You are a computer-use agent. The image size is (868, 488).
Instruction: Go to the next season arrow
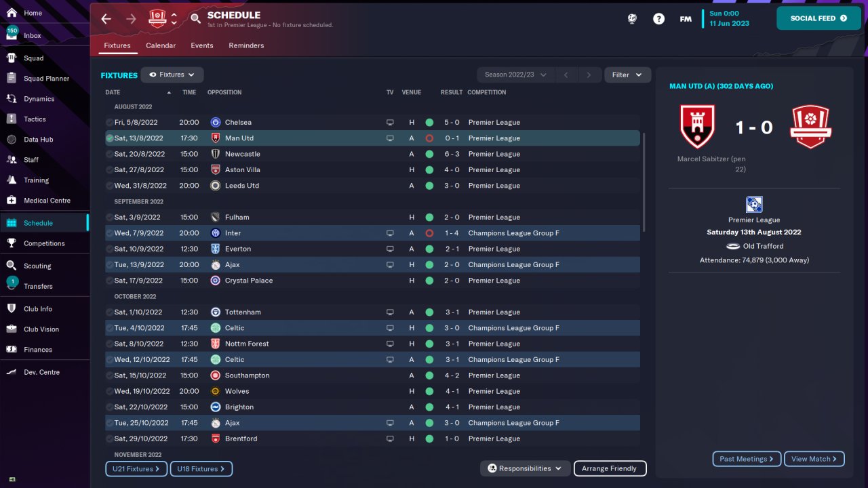coord(589,75)
